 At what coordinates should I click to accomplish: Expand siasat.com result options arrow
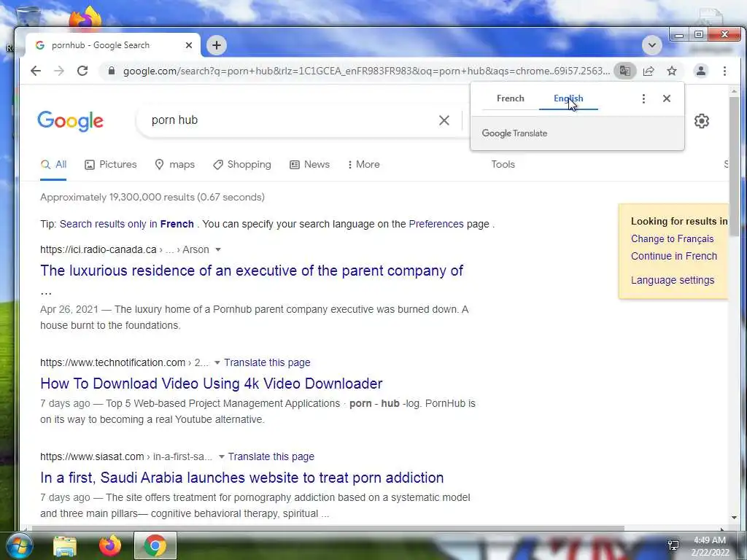(222, 456)
